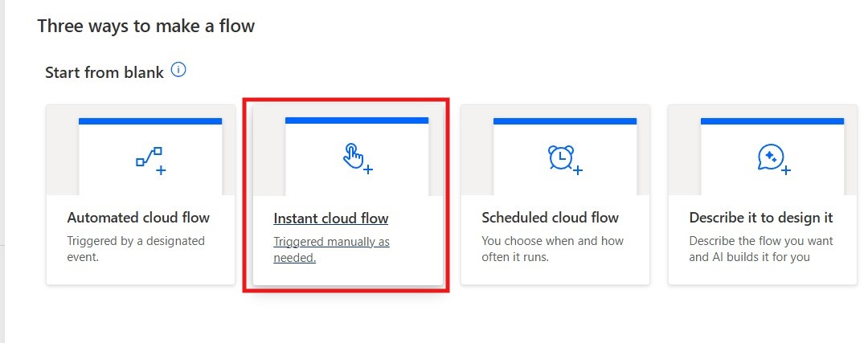The height and width of the screenshot is (343, 868).
Task: Click the blue bar atop Instant cloud flow card
Action: click(357, 120)
